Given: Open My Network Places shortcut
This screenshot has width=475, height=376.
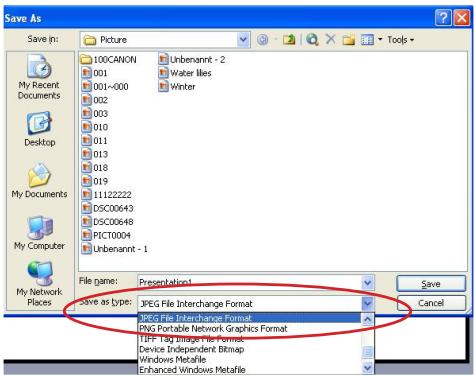Looking at the screenshot, I should click(x=39, y=284).
